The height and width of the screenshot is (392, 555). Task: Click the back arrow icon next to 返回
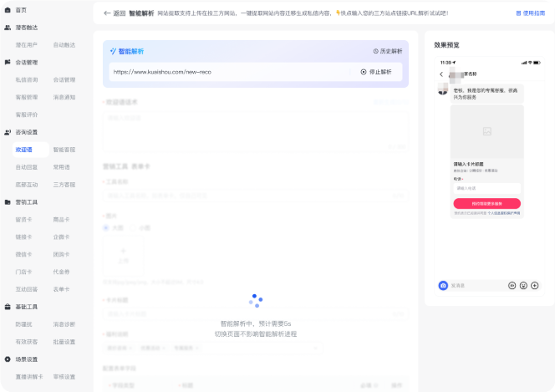[107, 13]
